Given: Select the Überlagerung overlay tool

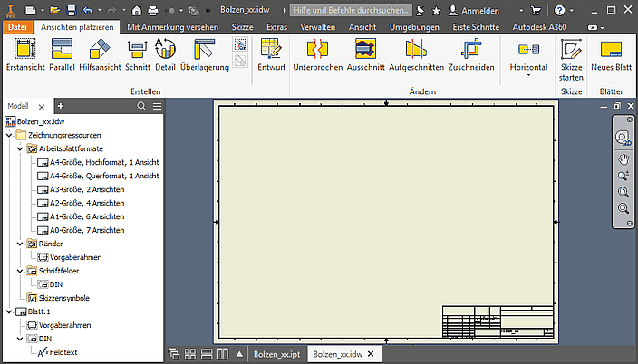Looking at the screenshot, I should (x=204, y=55).
